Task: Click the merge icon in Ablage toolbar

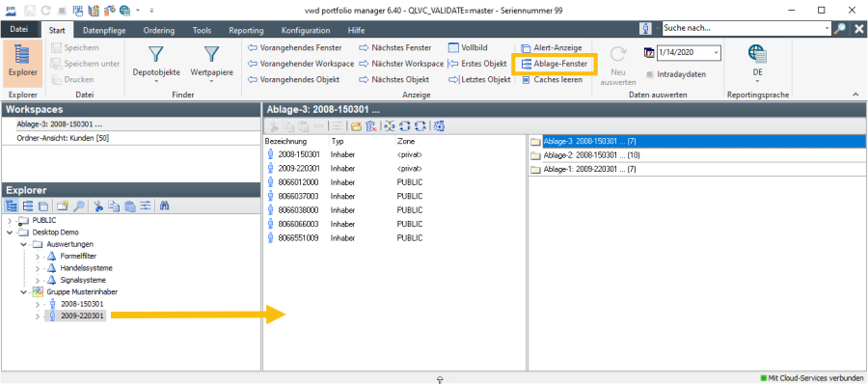Action: point(390,126)
